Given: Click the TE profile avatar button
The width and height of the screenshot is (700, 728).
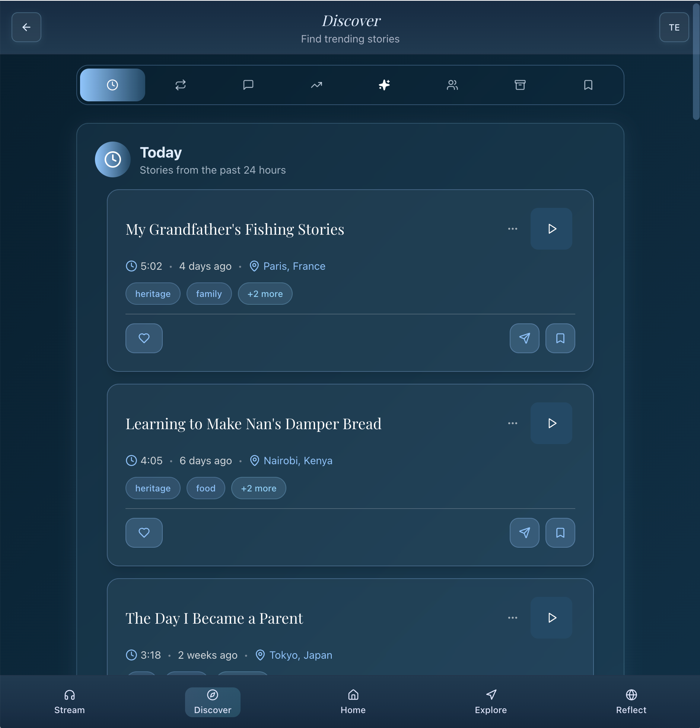Looking at the screenshot, I should click(x=674, y=27).
